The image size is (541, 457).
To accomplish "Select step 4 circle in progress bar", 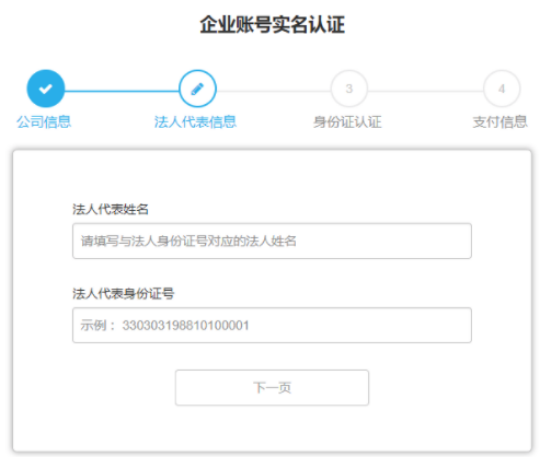I will pos(502,89).
